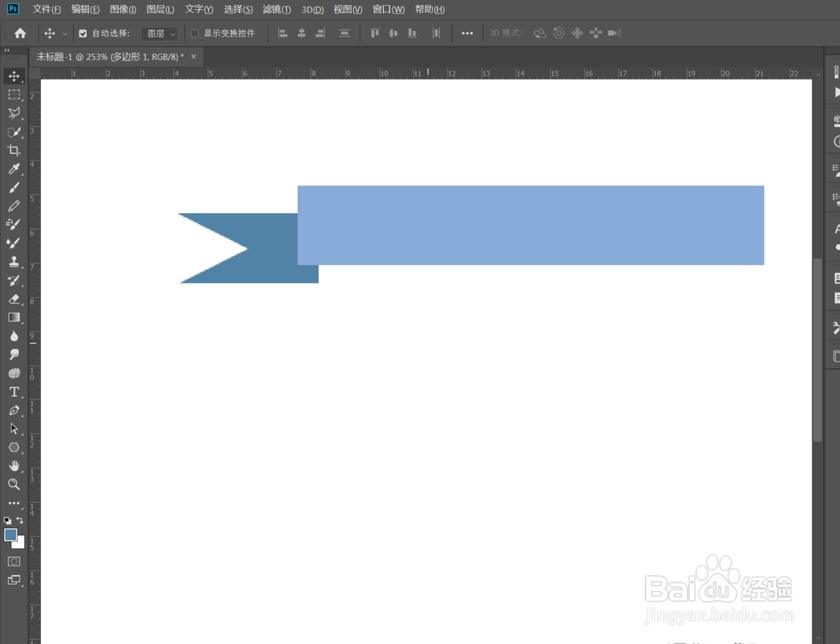Reset to default foreground and background colors

coord(7,521)
